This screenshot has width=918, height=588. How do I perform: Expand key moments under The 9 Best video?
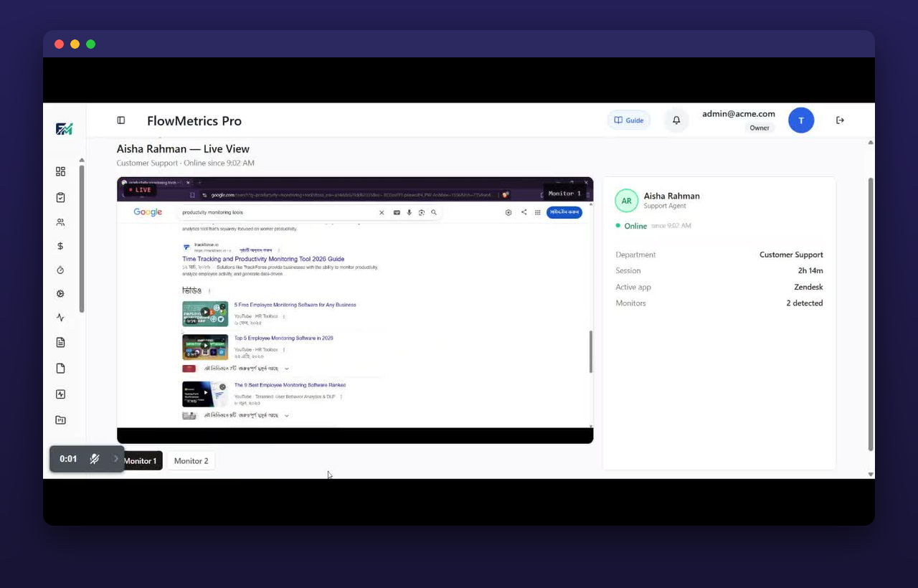point(286,415)
